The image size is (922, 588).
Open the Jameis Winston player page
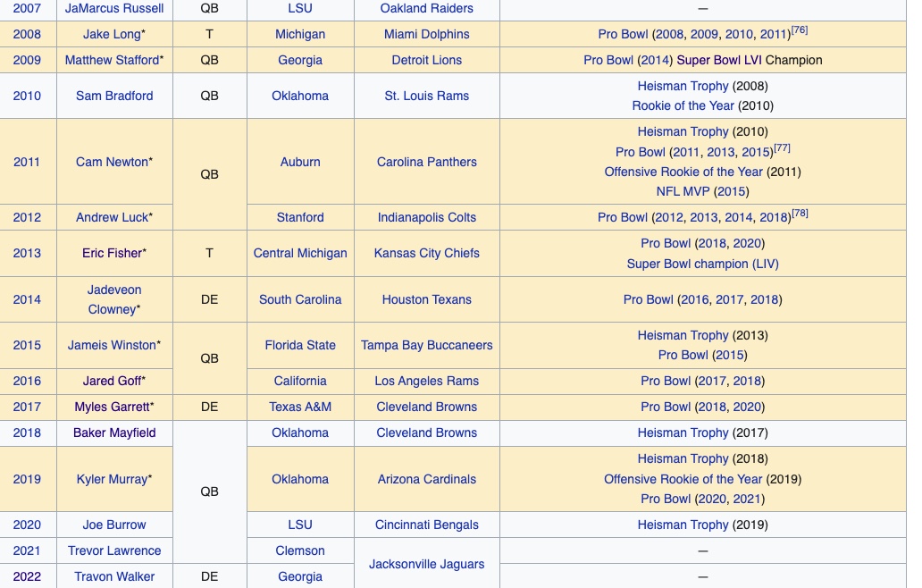[113, 345]
